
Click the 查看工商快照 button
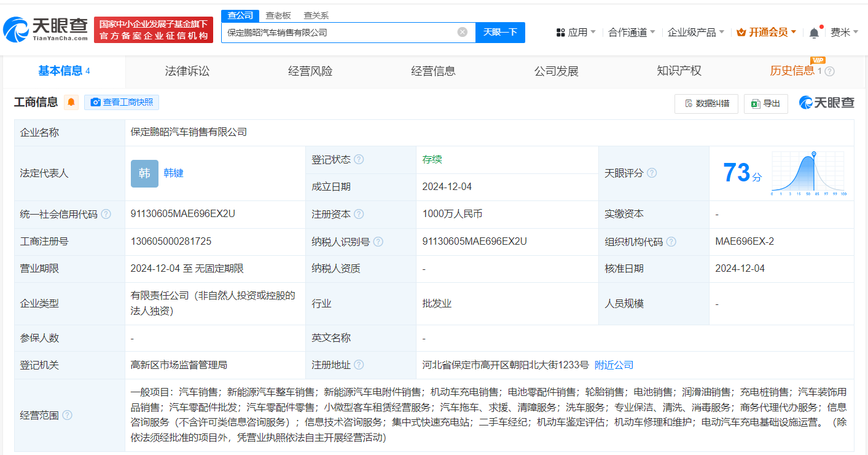tap(122, 103)
